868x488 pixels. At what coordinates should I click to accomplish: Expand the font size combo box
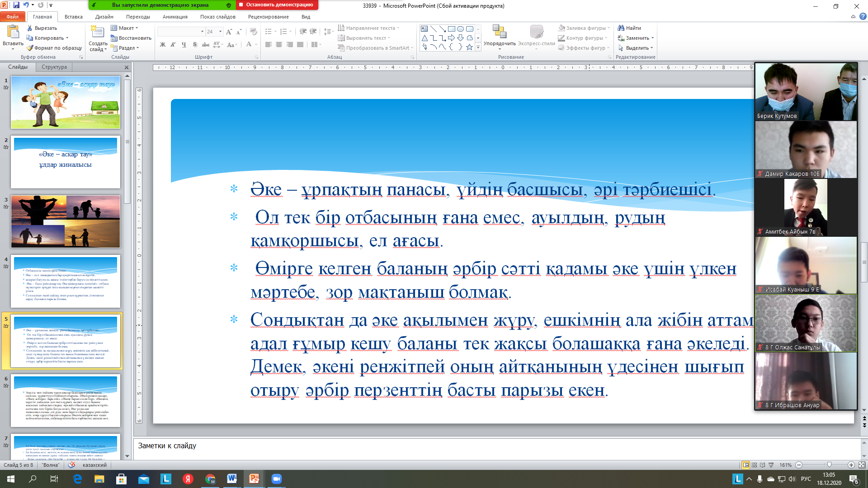220,32
